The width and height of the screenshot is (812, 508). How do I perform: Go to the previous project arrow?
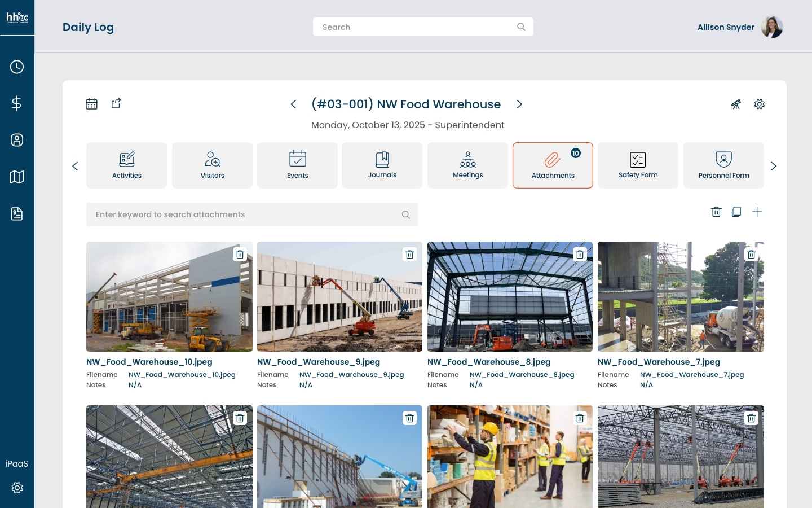[x=293, y=104]
